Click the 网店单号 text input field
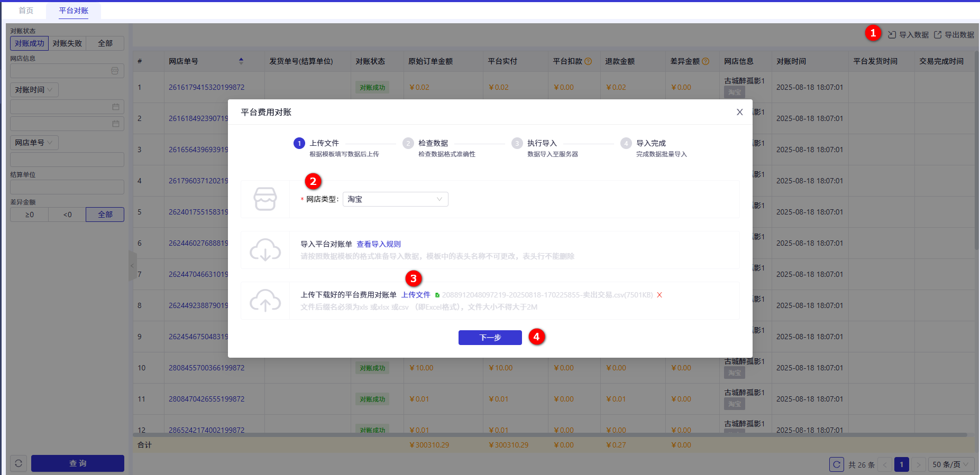The height and width of the screenshot is (475, 980). 67,160
